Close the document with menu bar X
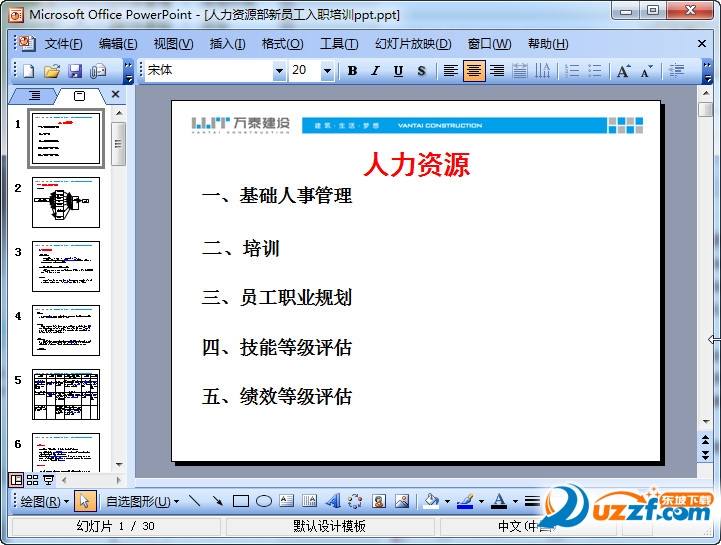The width and height of the screenshot is (721, 545). [x=702, y=44]
